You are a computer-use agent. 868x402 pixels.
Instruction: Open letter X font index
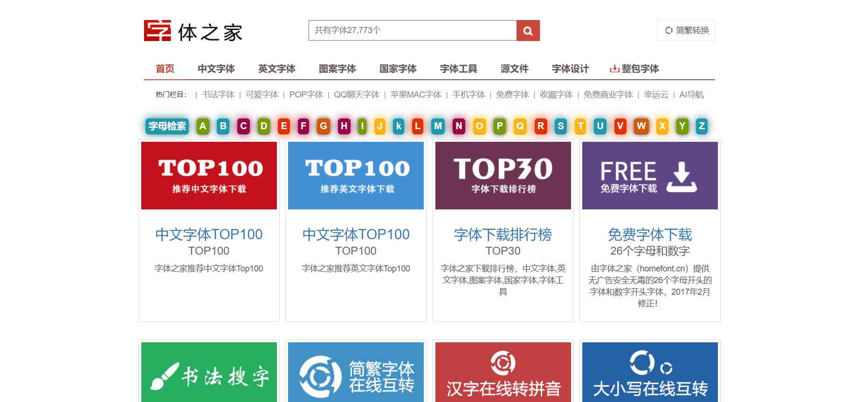coord(662,126)
